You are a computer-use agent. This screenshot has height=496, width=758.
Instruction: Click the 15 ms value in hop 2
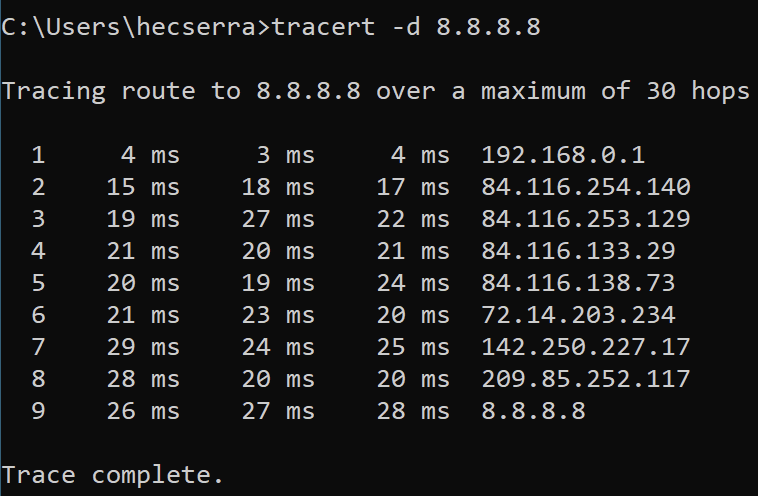143,187
